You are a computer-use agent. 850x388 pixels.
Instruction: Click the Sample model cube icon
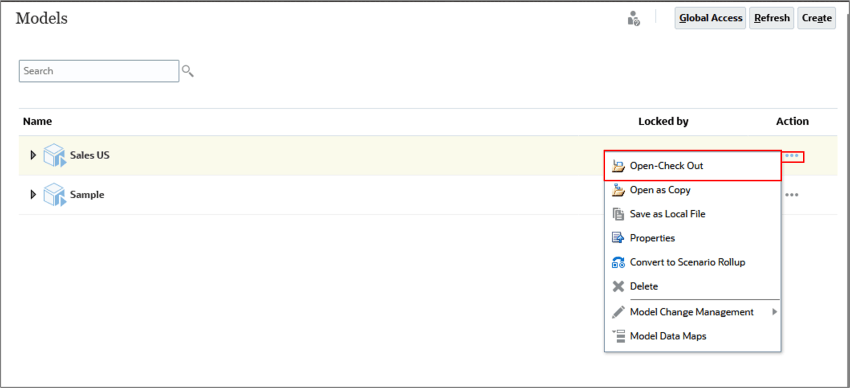coord(55,195)
